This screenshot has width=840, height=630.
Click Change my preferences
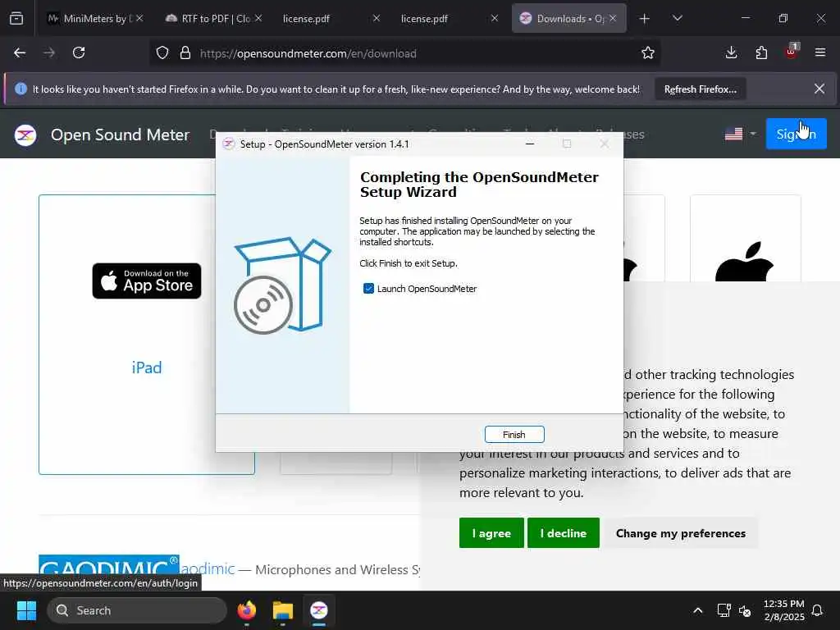click(680, 533)
